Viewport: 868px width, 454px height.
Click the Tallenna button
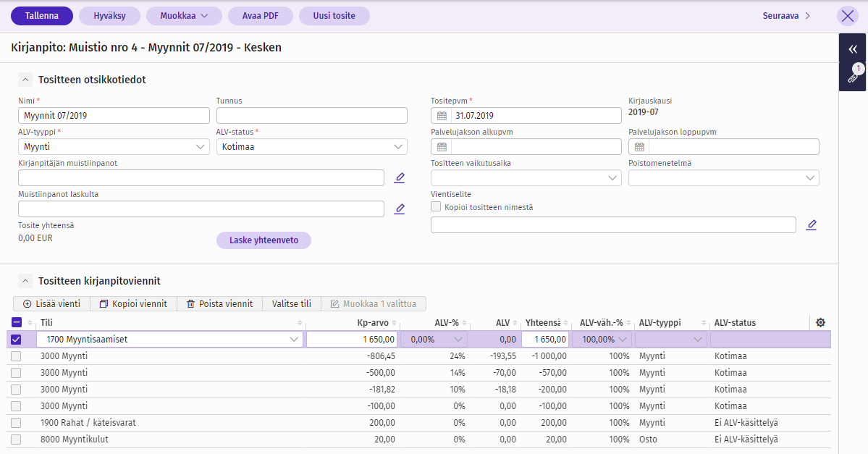pos(41,16)
